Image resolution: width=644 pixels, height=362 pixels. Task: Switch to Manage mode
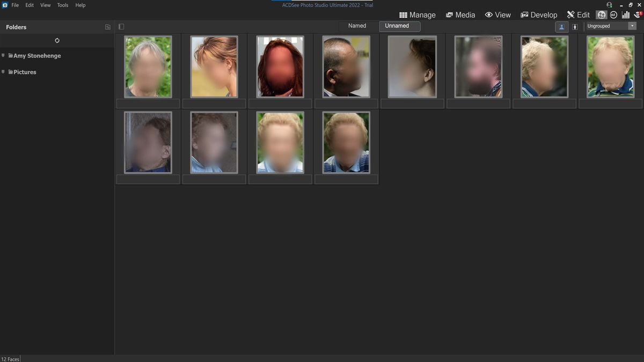(418, 15)
